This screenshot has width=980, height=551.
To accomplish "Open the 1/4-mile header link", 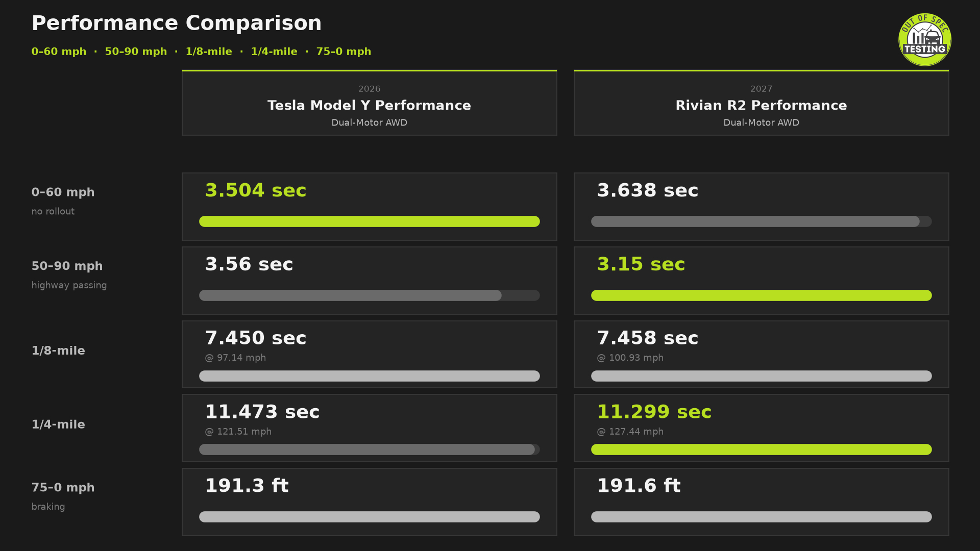I will tap(274, 52).
